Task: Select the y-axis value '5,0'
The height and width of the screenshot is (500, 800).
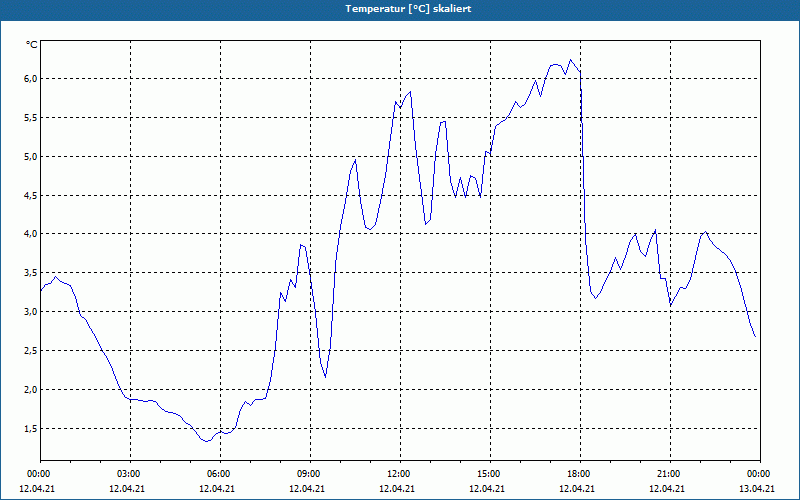Action: [31, 156]
